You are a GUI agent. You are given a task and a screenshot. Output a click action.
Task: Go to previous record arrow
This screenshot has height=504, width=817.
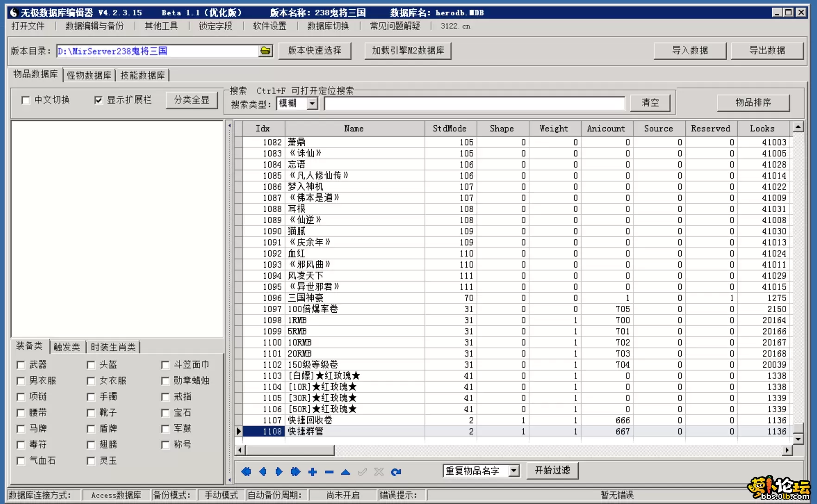(263, 472)
